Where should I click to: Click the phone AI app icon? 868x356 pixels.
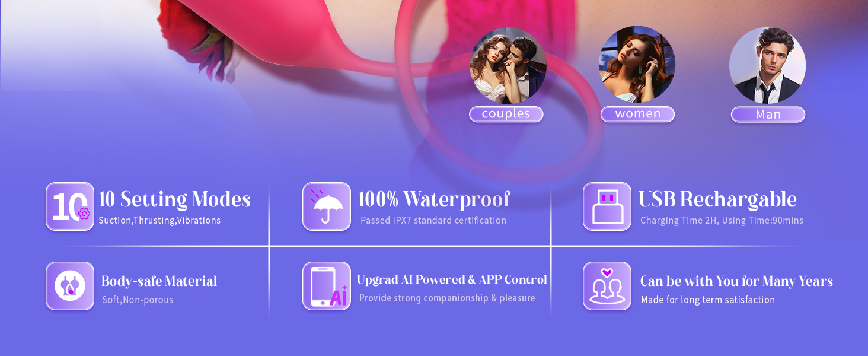point(327,286)
